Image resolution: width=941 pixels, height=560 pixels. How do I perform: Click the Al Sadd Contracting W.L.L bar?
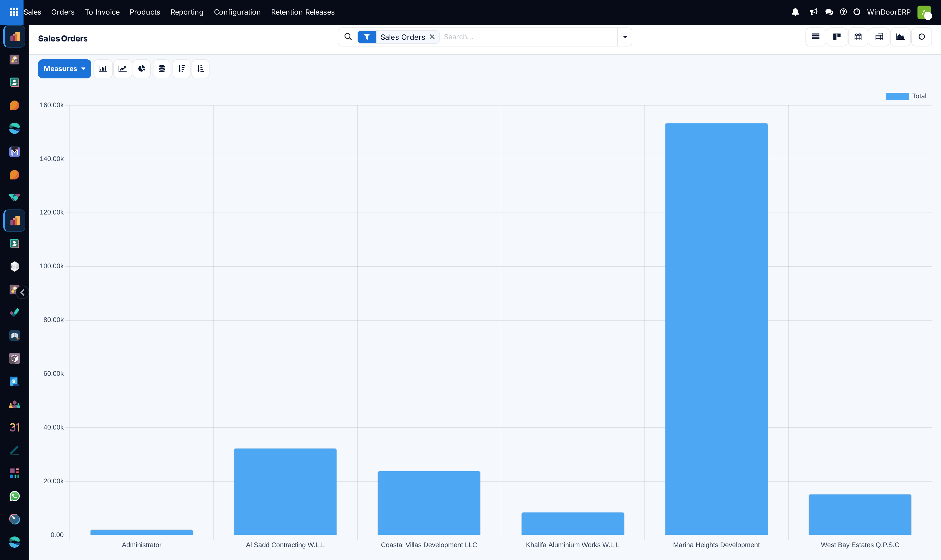tap(285, 491)
